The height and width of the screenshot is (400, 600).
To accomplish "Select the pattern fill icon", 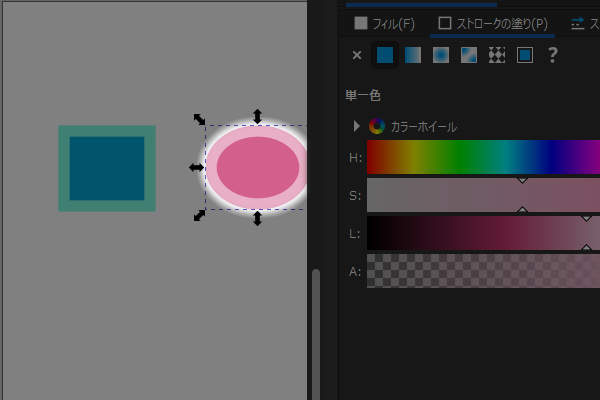I will (x=497, y=56).
